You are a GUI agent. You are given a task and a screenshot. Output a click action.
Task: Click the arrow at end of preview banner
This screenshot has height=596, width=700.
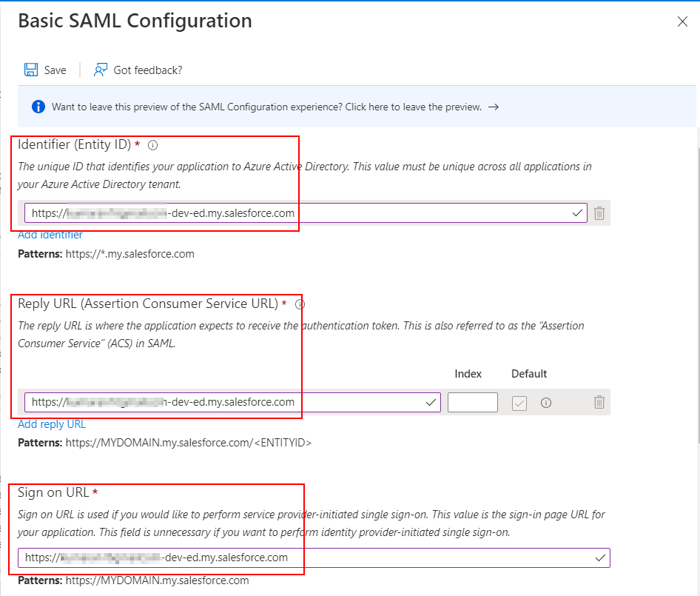[494, 107]
